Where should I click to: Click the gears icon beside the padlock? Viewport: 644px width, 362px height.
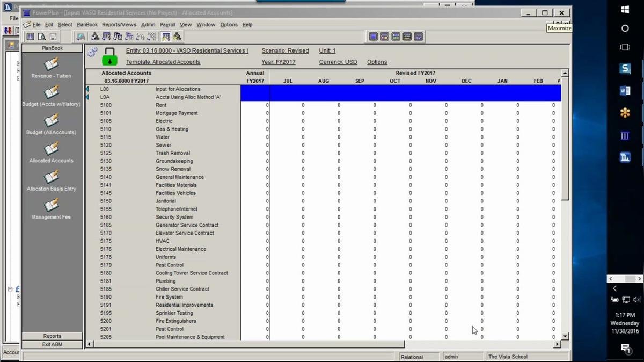pyautogui.click(x=92, y=52)
